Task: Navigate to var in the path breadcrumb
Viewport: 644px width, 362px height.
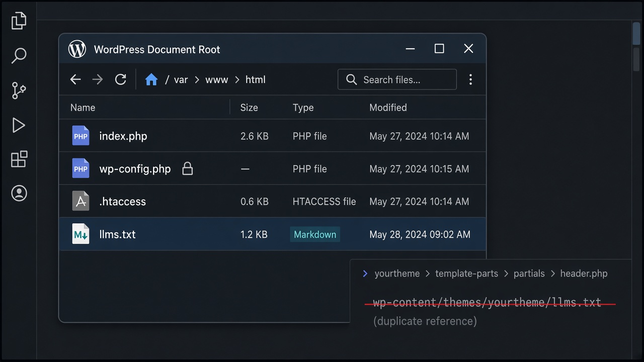Action: [x=181, y=79]
